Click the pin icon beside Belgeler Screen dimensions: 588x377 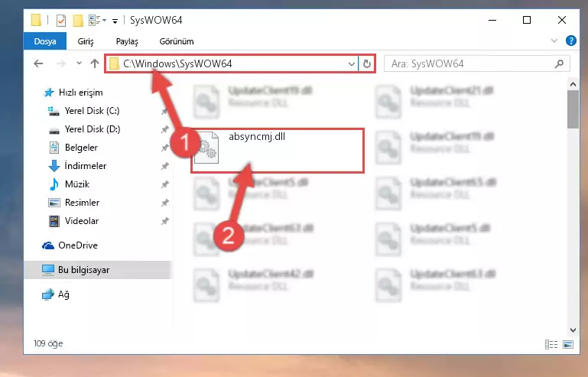coord(164,148)
